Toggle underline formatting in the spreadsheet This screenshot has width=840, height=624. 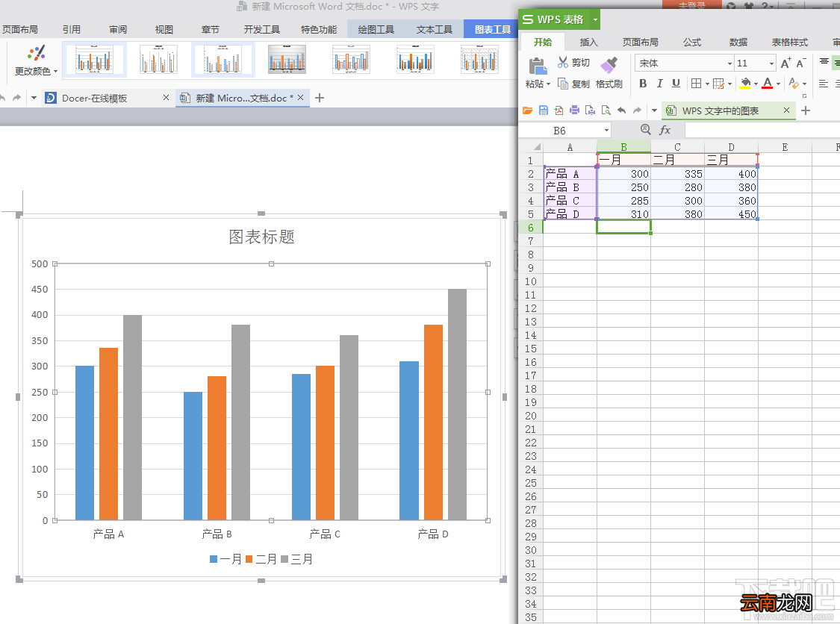676,83
